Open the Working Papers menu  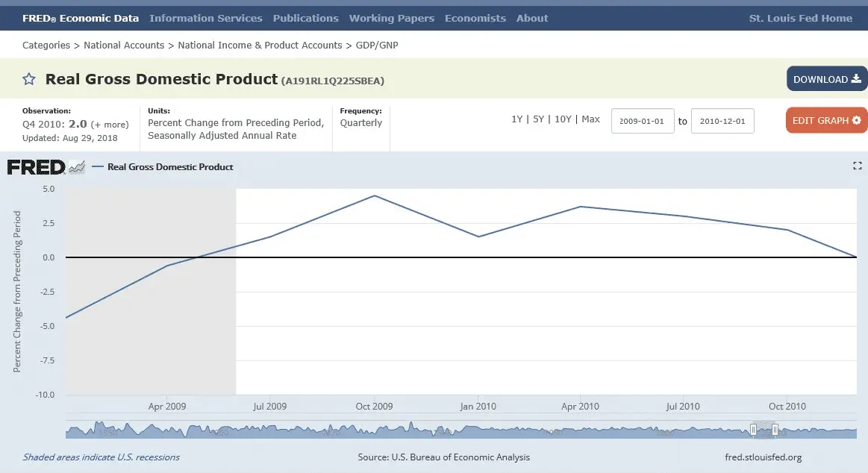pos(391,18)
